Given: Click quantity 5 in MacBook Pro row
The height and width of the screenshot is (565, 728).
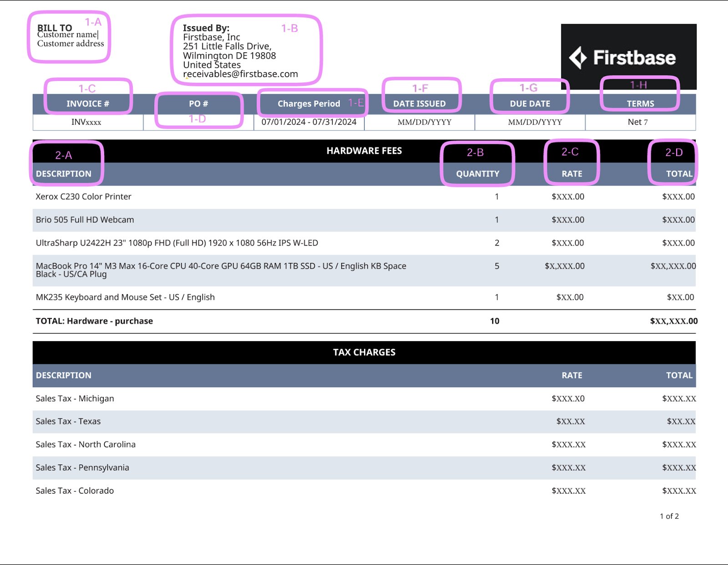Looking at the screenshot, I should click(x=497, y=266).
